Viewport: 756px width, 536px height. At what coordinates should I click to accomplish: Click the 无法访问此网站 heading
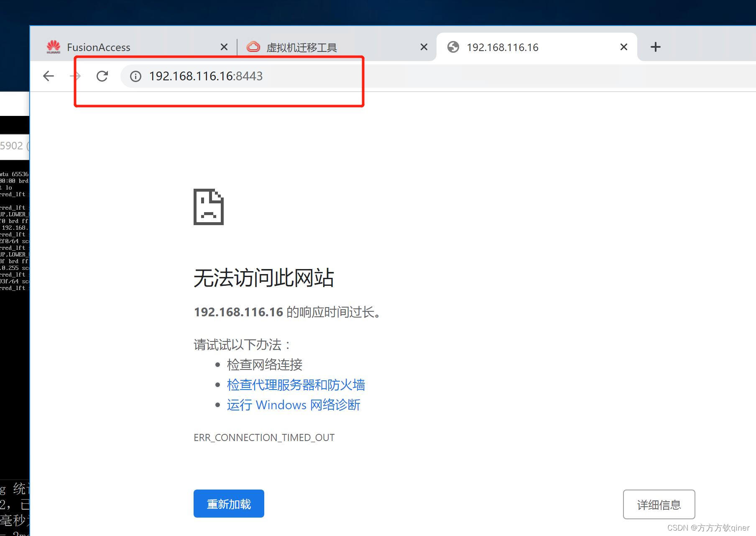[x=264, y=278]
